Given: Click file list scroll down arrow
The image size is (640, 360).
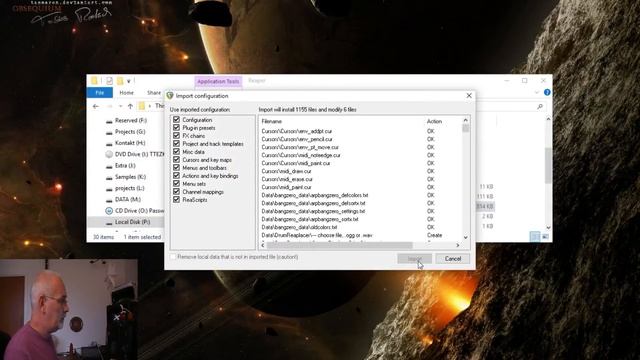Looking at the screenshot, I should tap(465, 238).
